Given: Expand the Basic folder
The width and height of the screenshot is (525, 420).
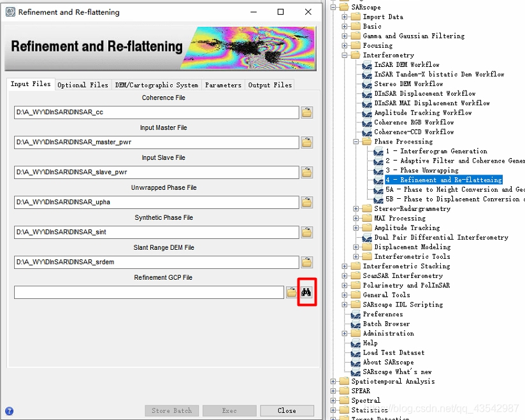Looking at the screenshot, I should (x=345, y=27).
